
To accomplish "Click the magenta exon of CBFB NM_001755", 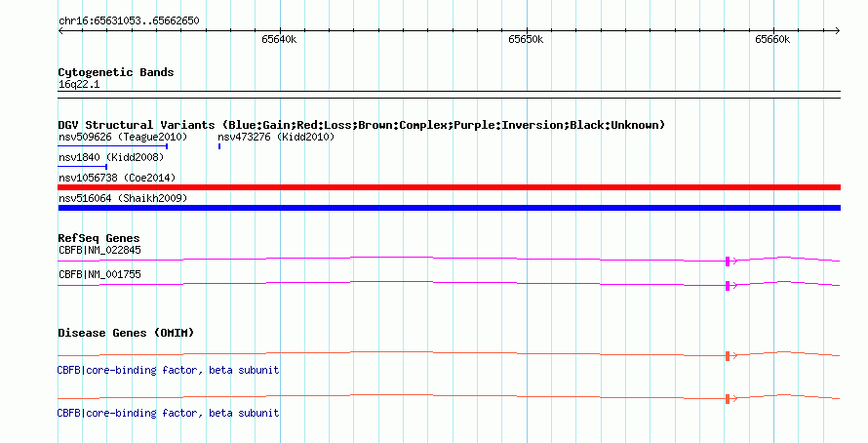I will click(728, 286).
